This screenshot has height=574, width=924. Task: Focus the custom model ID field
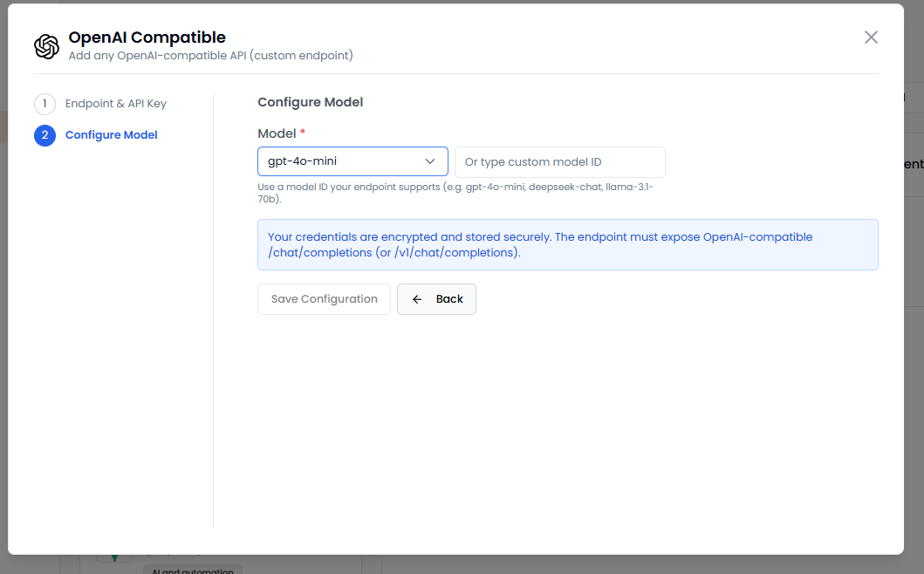coord(559,162)
